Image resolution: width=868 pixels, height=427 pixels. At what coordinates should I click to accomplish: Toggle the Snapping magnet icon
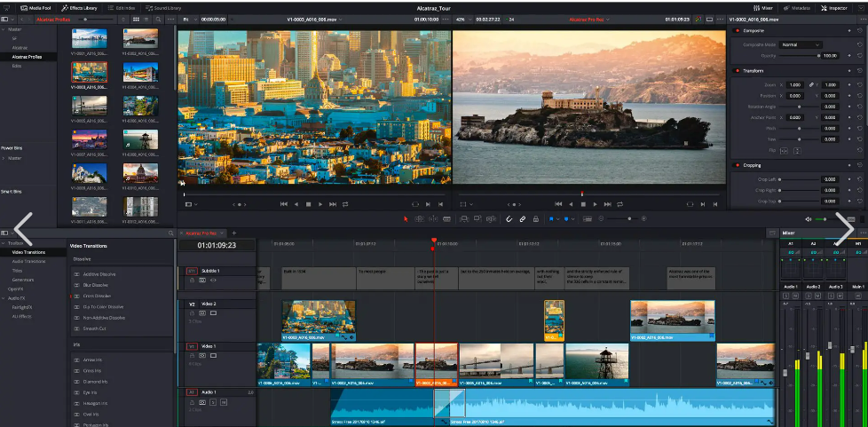[x=509, y=218]
